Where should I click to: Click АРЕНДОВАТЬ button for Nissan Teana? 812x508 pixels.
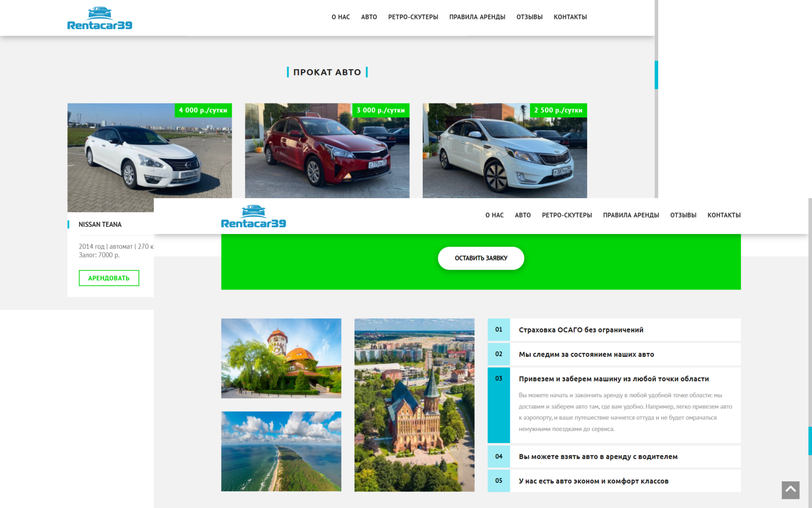[x=109, y=278]
